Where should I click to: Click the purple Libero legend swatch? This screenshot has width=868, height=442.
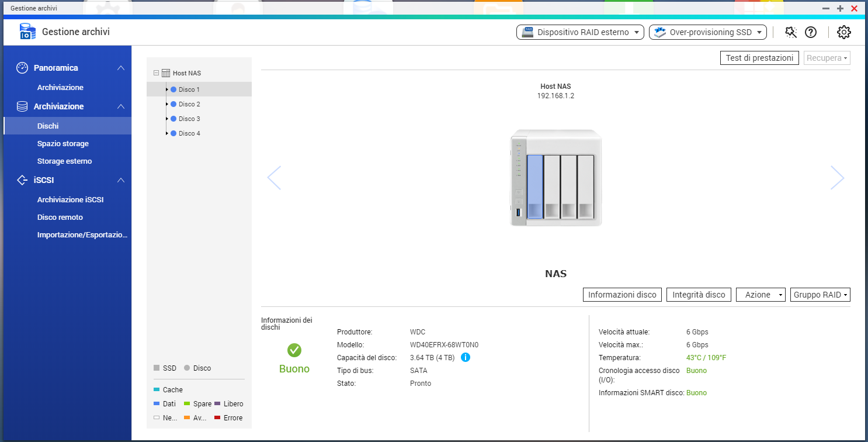coord(217,404)
